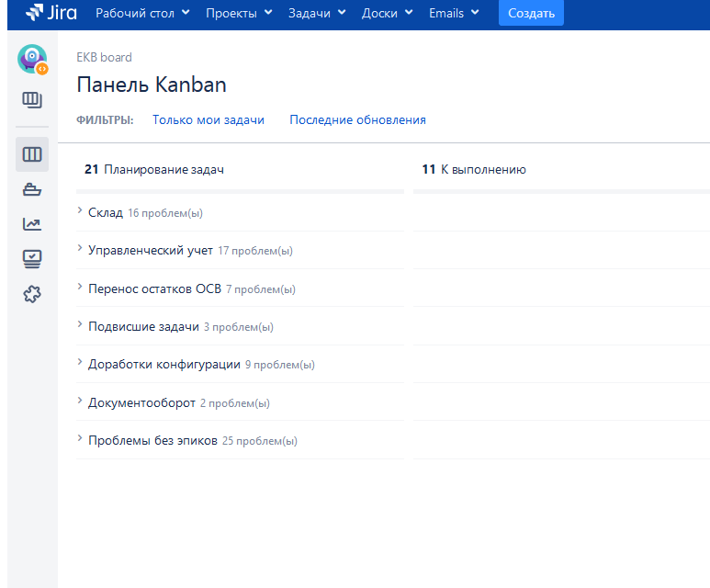The image size is (710, 588).
Task: Click the Создать button
Action: [x=531, y=13]
